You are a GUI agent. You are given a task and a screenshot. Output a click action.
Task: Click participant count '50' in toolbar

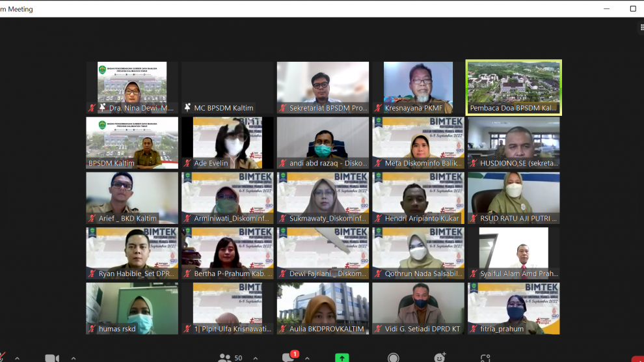click(x=238, y=358)
